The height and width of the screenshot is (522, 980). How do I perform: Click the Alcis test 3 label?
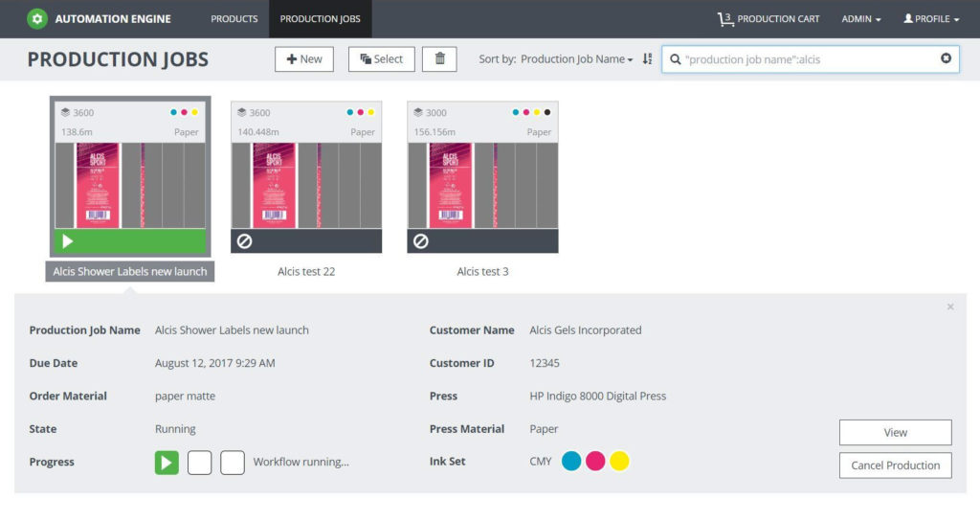pos(482,271)
